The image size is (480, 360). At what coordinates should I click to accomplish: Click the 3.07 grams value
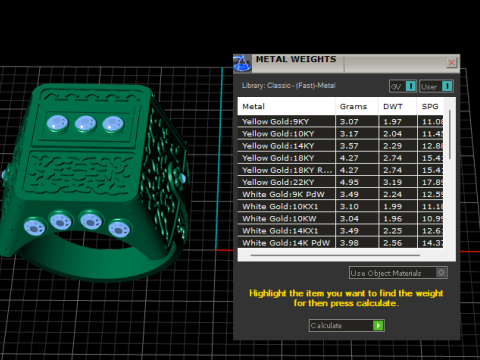coord(349,122)
